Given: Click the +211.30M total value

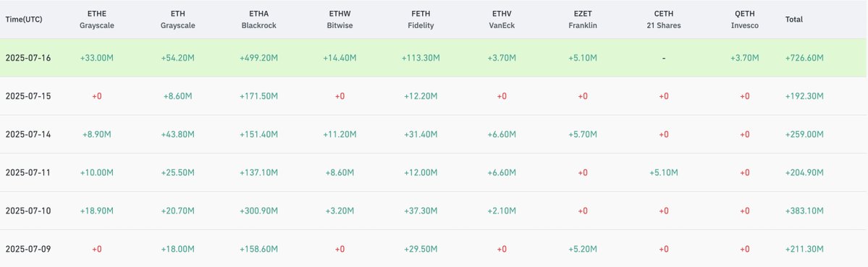Looking at the screenshot, I should tap(804, 250).
